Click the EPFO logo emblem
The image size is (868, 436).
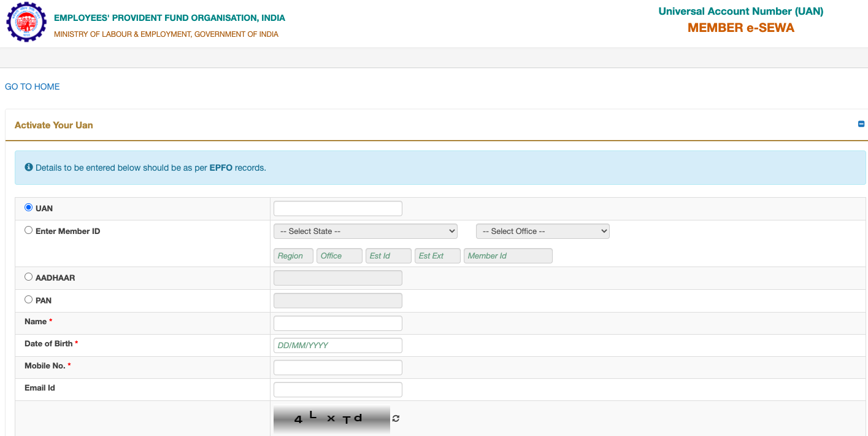pos(26,22)
